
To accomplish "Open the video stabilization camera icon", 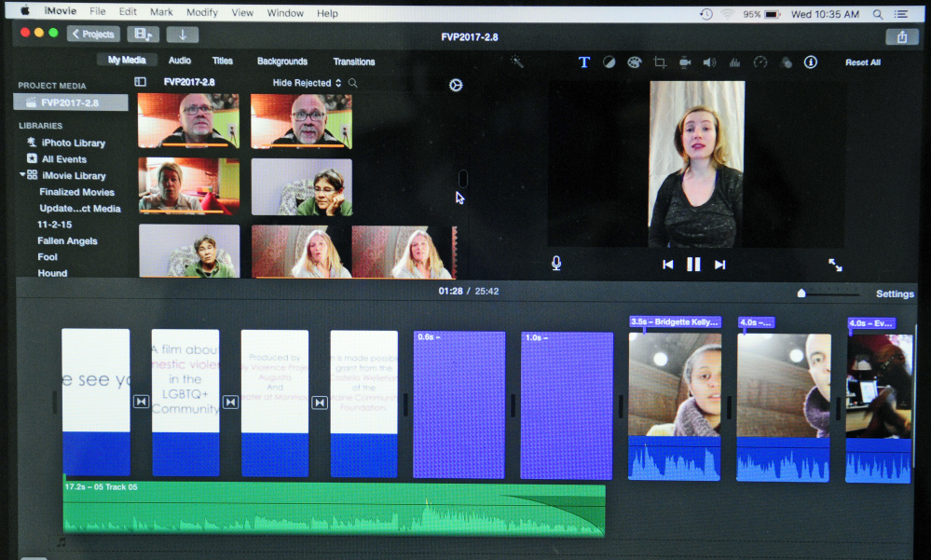I will 685,62.
